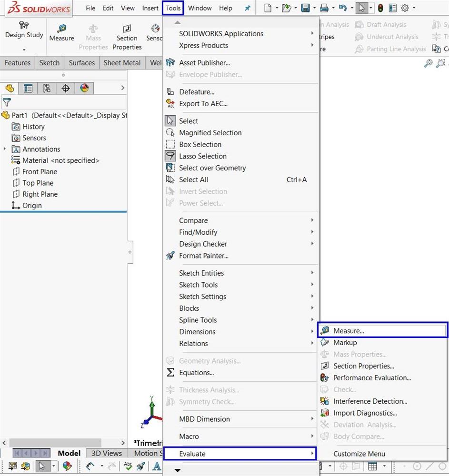Click Customize Menu in the submenu
449x476 pixels.
(x=382, y=454)
